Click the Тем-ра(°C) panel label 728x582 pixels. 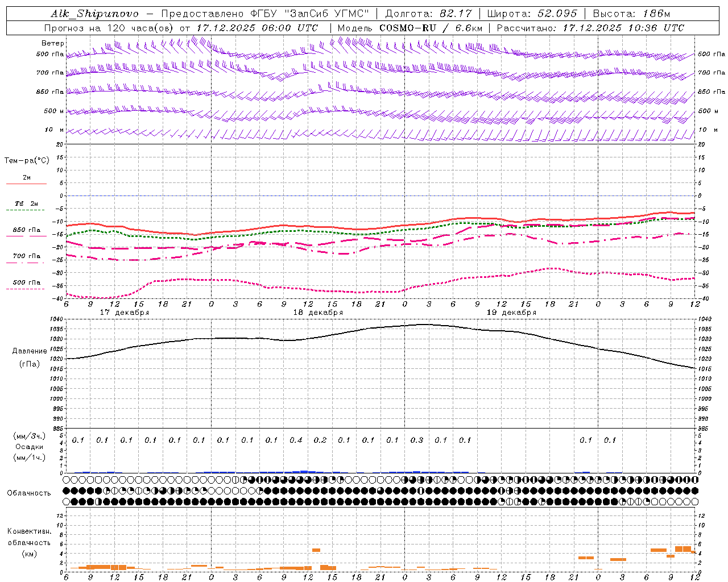click(27, 161)
